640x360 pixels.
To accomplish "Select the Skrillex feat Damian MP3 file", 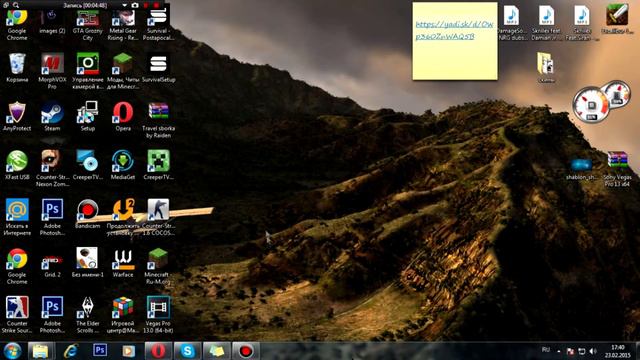I will pos(546,22).
